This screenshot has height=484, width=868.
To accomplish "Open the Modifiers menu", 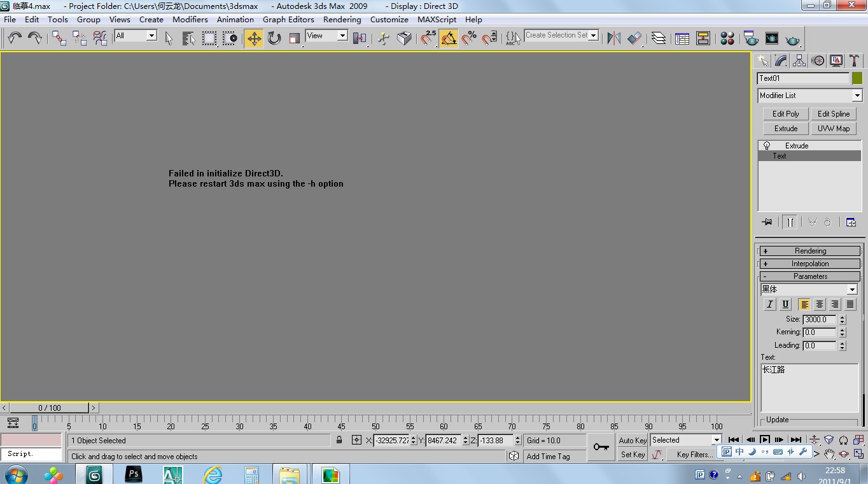I will [x=190, y=19].
